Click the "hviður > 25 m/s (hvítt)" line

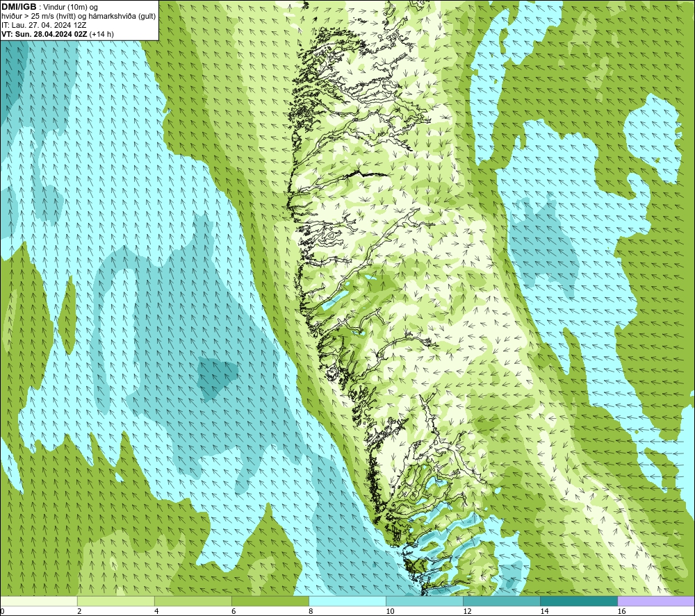click(x=40, y=17)
